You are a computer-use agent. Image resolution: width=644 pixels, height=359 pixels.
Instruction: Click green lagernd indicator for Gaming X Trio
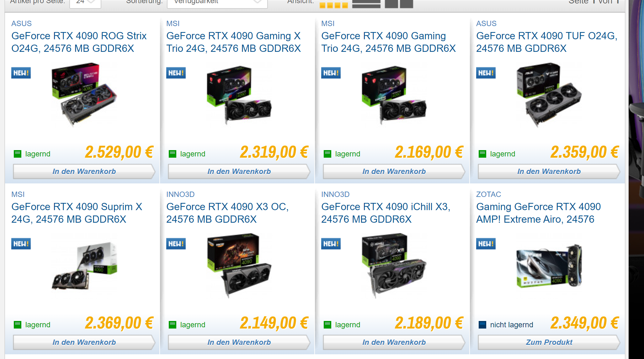click(x=173, y=154)
